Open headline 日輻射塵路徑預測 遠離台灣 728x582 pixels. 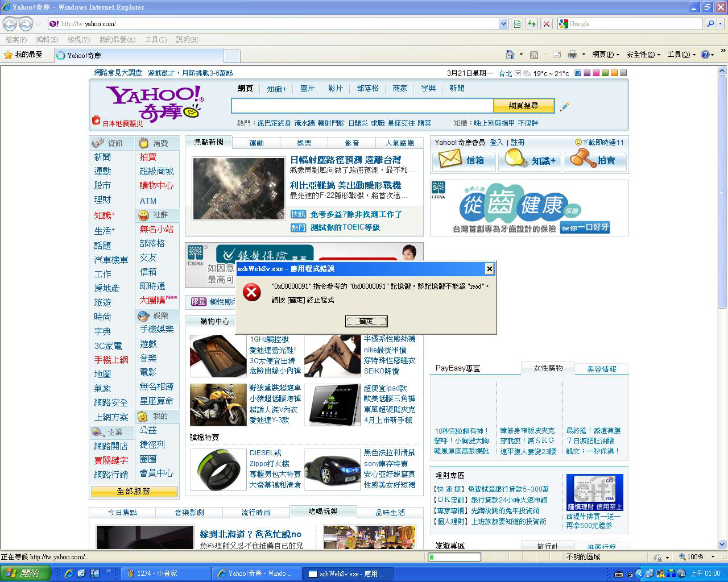tap(345, 160)
